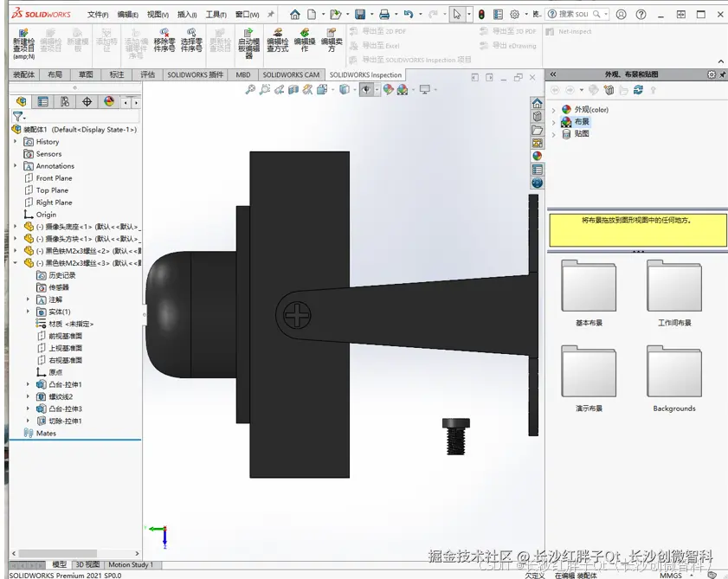Image resolution: width=728 pixels, height=579 pixels.
Task: Open the Options gear icon in toolbar
Action: coord(514,15)
